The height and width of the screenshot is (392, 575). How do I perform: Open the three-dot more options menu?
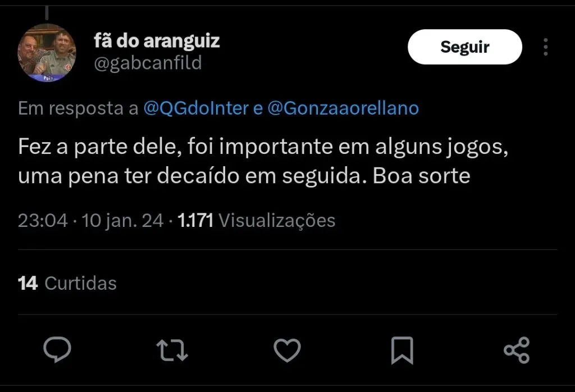pos(545,47)
